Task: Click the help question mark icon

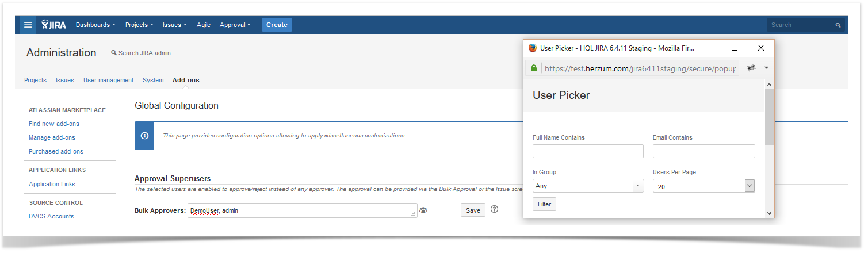Action: click(x=494, y=209)
